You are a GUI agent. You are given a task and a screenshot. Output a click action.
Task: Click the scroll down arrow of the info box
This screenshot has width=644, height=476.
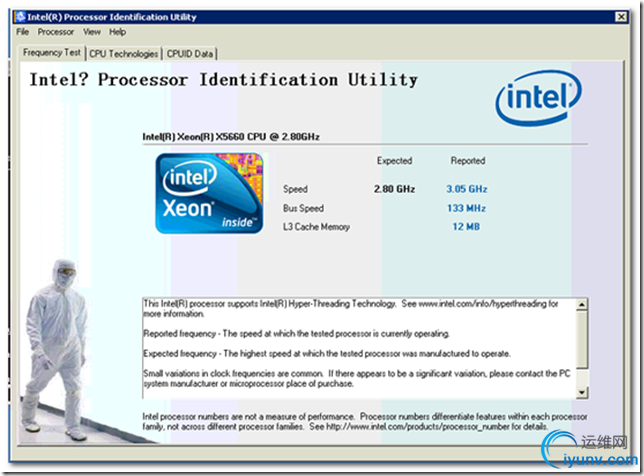pyautogui.click(x=582, y=393)
